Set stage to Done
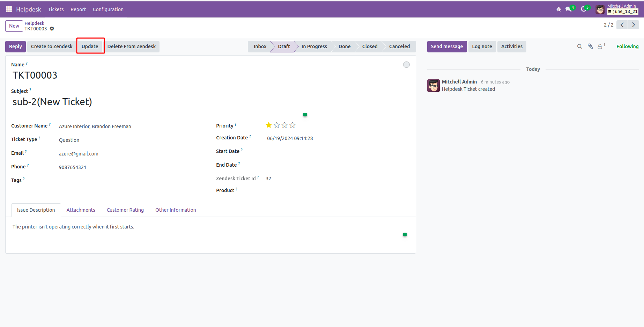The image size is (644, 327). tap(345, 46)
